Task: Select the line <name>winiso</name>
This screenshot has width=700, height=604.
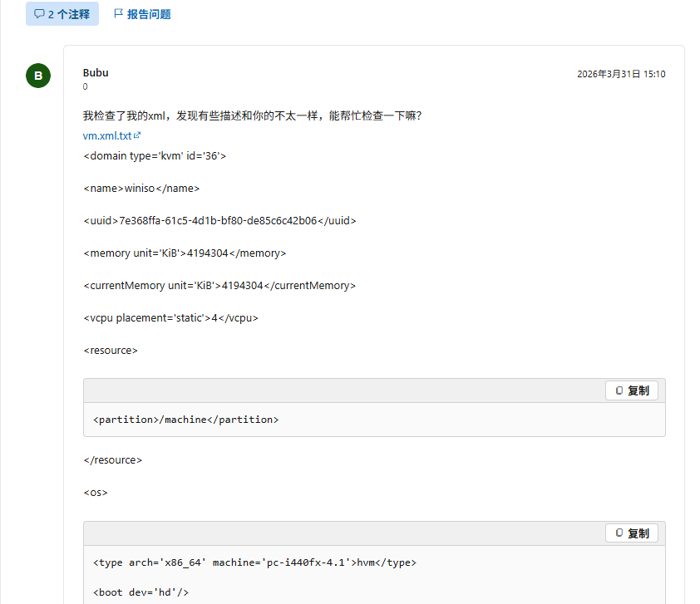Action: (141, 189)
